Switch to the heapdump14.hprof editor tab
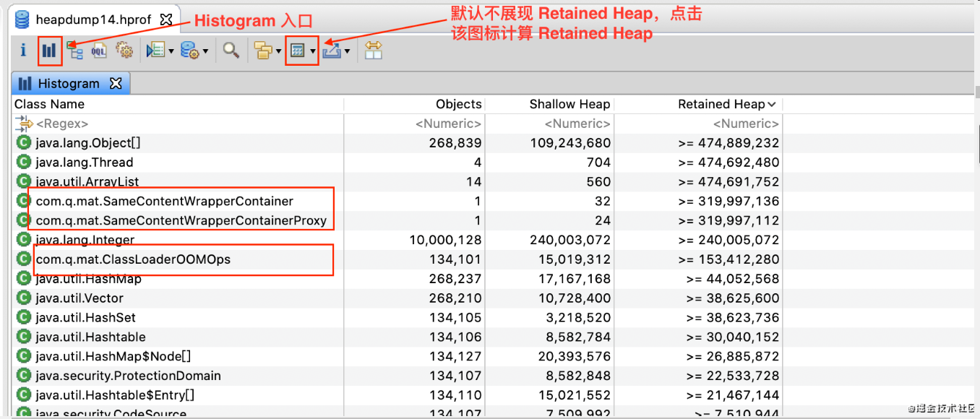The image size is (980, 419). [x=93, y=20]
